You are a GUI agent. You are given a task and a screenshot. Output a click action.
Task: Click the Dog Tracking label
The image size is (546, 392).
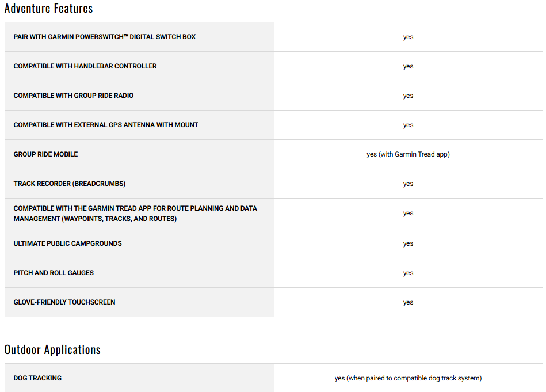pos(37,378)
